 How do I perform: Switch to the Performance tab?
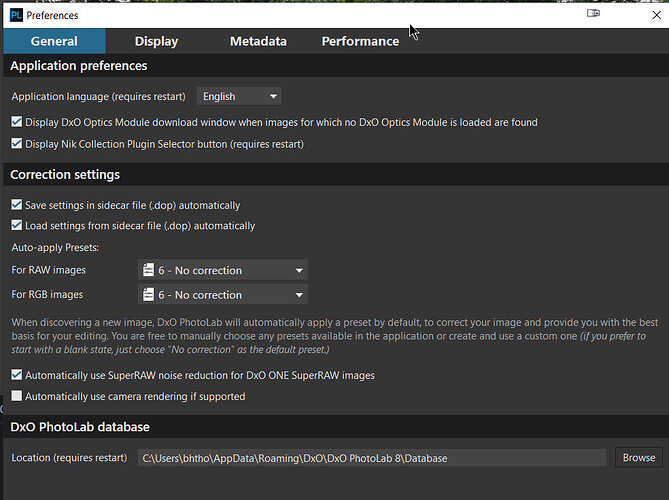coord(360,41)
